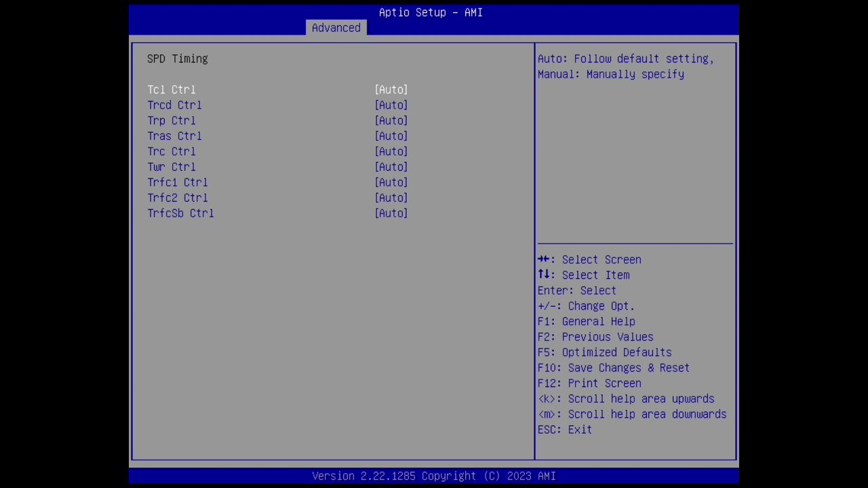Click the Auto: Follow default setting help text

pos(626,59)
